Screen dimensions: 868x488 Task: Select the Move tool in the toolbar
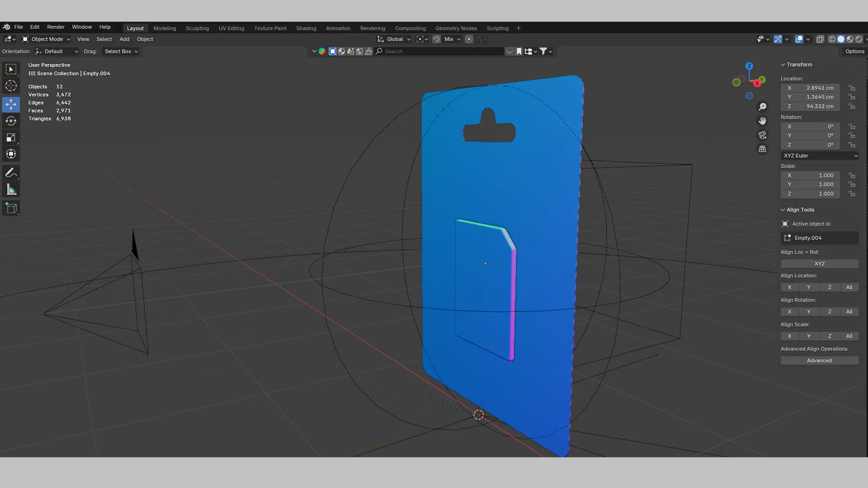click(11, 104)
